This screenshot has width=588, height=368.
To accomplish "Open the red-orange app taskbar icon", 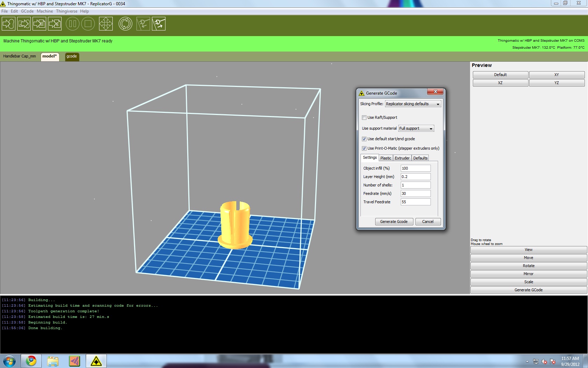I will [75, 361].
